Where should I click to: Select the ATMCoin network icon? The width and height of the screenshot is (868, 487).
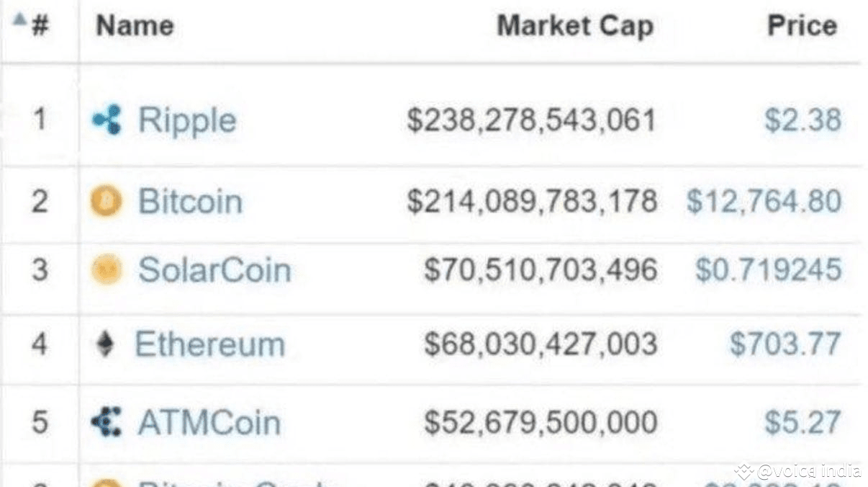(x=107, y=421)
